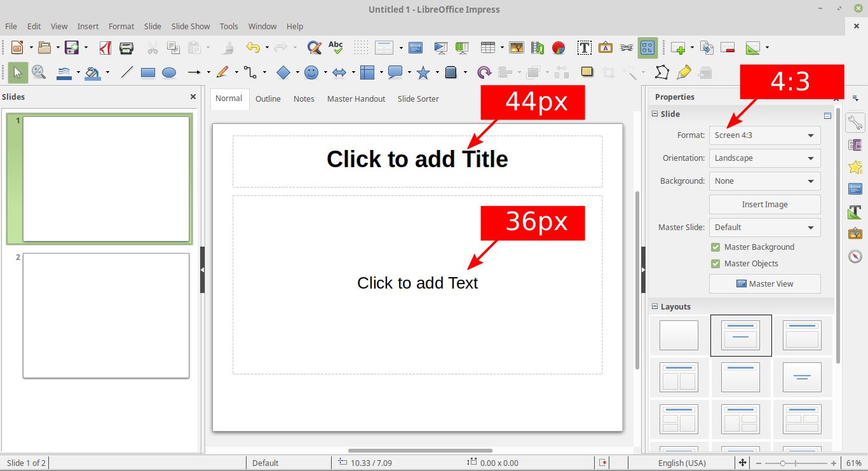The height and width of the screenshot is (471, 868).
Task: Click the Master View button
Action: 764,284
